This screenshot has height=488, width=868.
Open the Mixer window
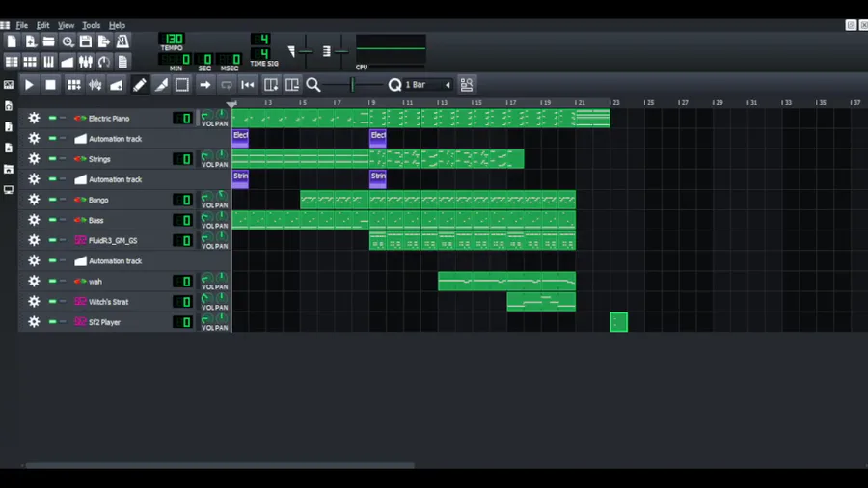86,62
